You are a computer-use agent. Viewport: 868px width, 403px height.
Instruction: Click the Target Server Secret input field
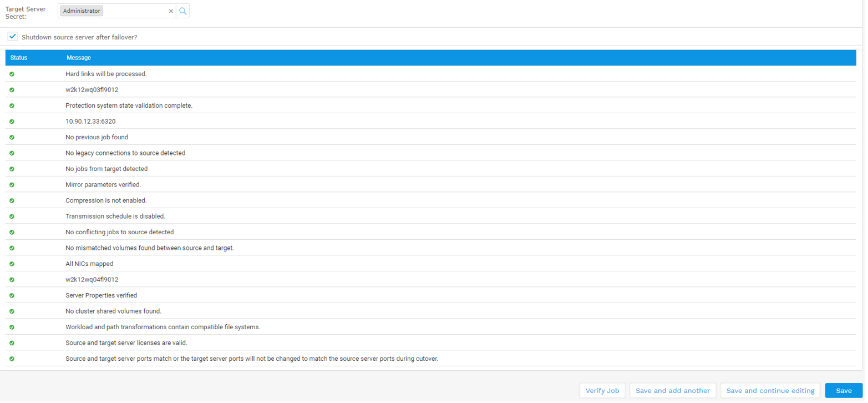point(135,11)
